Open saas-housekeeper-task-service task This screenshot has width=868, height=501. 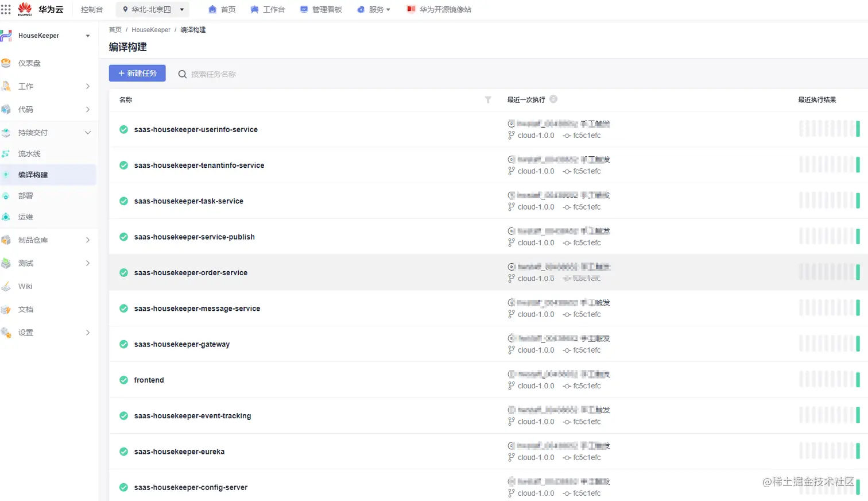pyautogui.click(x=189, y=201)
